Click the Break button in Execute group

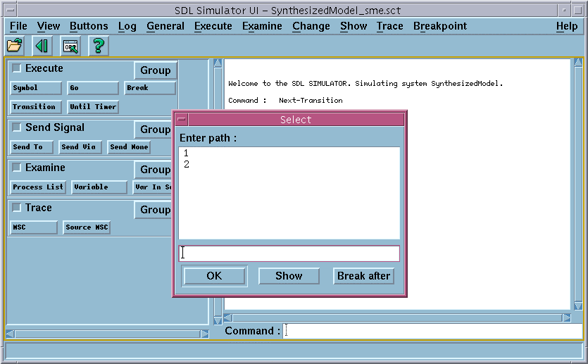(150, 88)
